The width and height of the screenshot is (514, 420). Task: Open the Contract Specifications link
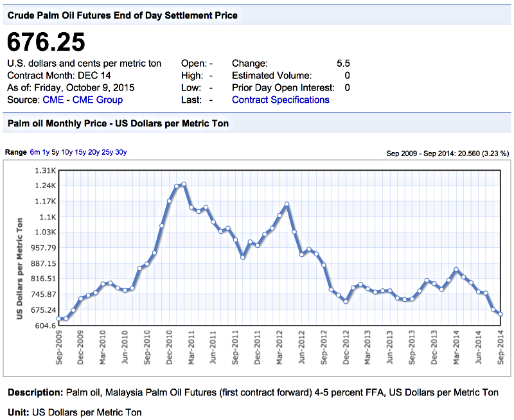pyautogui.click(x=280, y=100)
